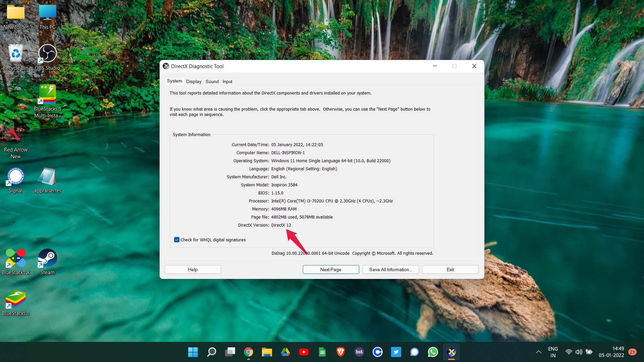Click the Help button
Screen dimensions: 644x362
193,269
